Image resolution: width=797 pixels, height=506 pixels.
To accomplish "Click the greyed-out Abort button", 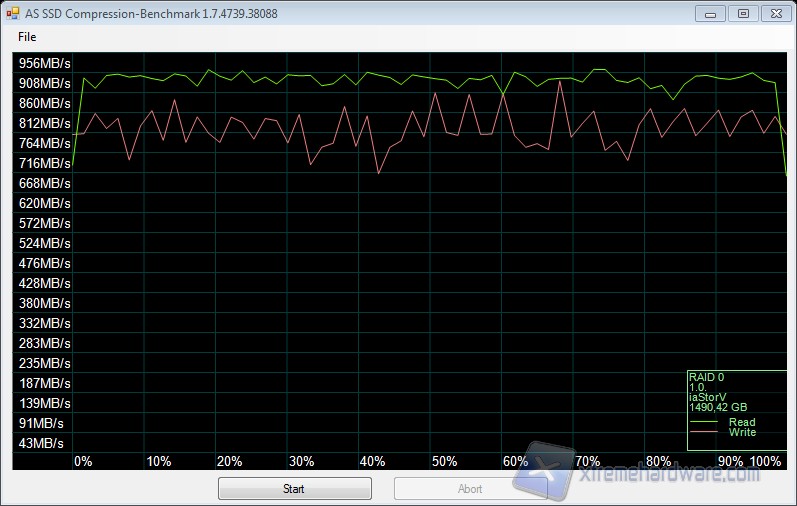I will coord(470,489).
